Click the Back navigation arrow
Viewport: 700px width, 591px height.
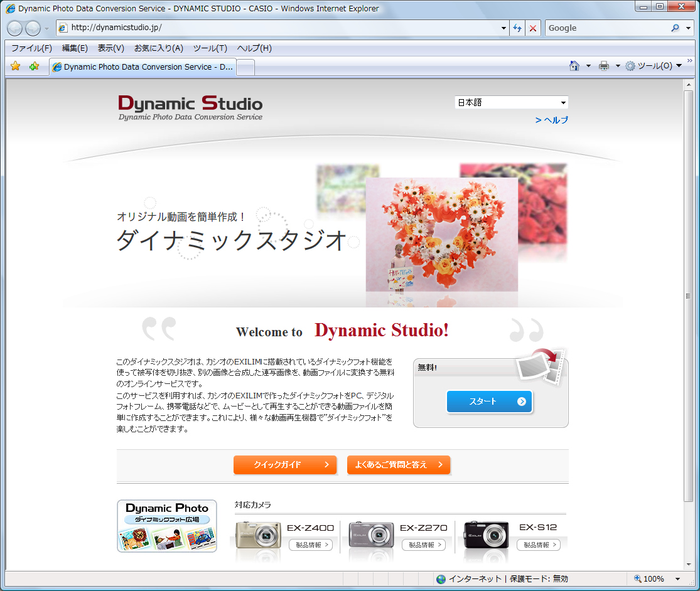[14, 28]
